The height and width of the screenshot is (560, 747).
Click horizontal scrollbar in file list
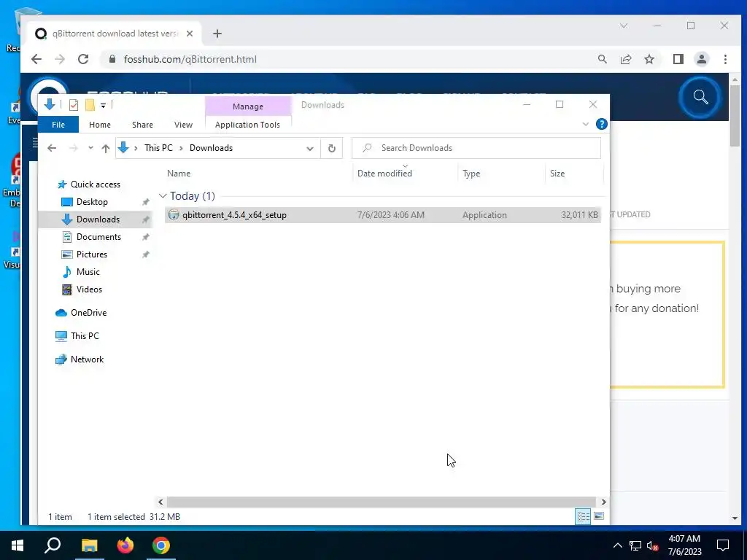(381, 502)
